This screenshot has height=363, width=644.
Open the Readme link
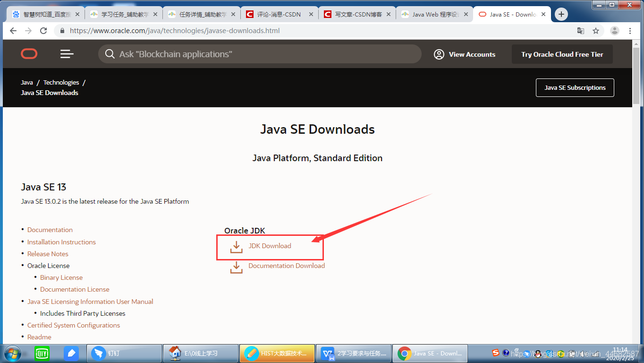[x=39, y=337]
